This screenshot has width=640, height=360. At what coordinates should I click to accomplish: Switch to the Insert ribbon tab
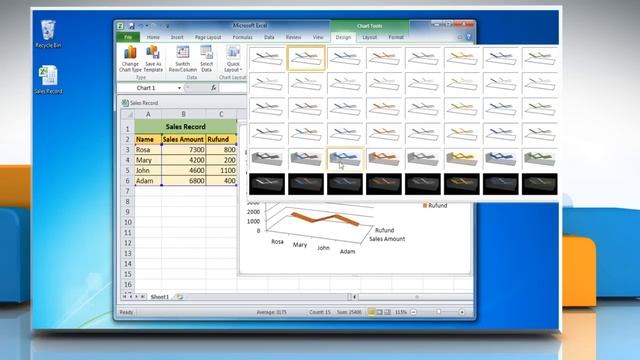[177, 37]
